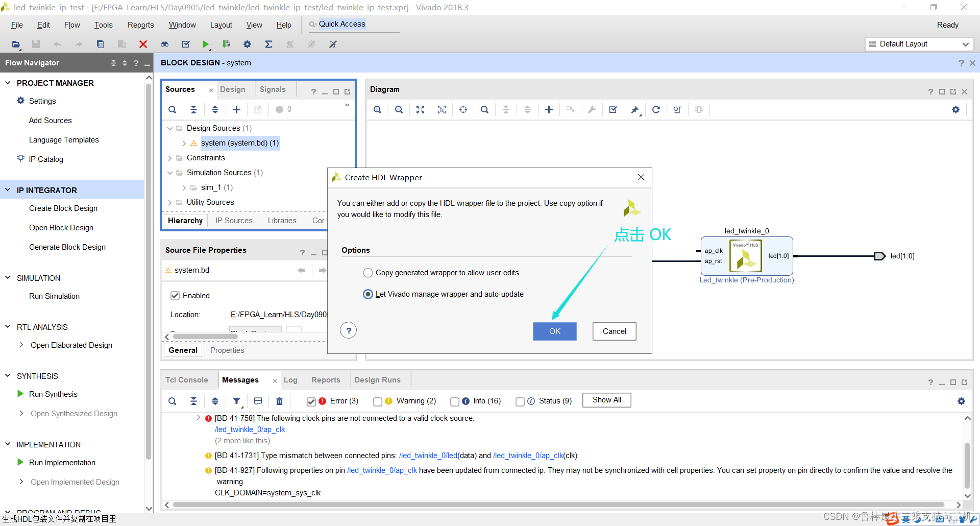The image size is (980, 526).
Task: Toggle Error (3) message filter checkbox
Action: click(311, 401)
